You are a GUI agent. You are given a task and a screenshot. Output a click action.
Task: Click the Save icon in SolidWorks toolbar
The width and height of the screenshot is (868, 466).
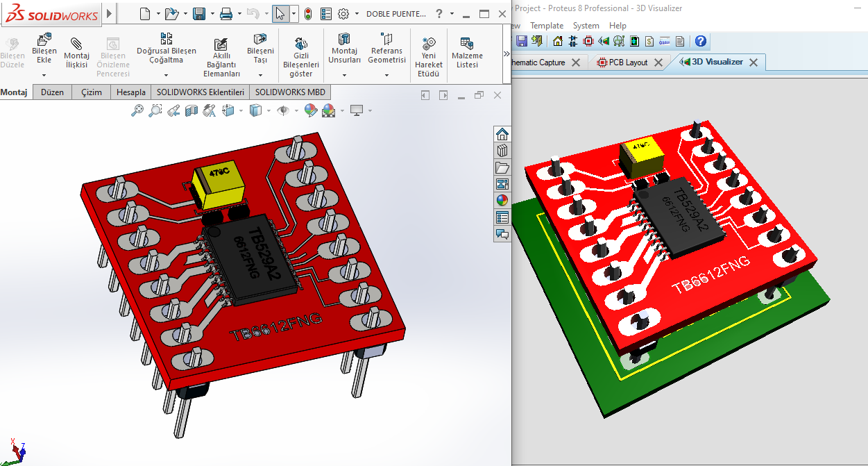[199, 13]
